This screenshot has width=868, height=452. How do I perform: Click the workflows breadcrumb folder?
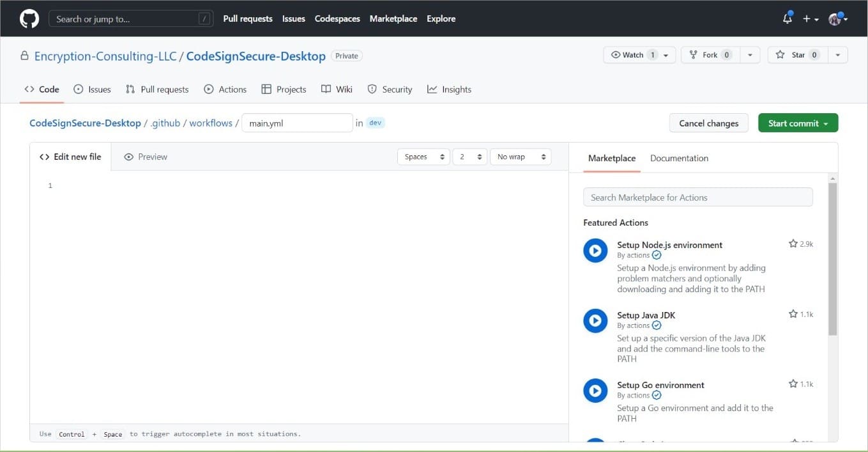tap(211, 123)
